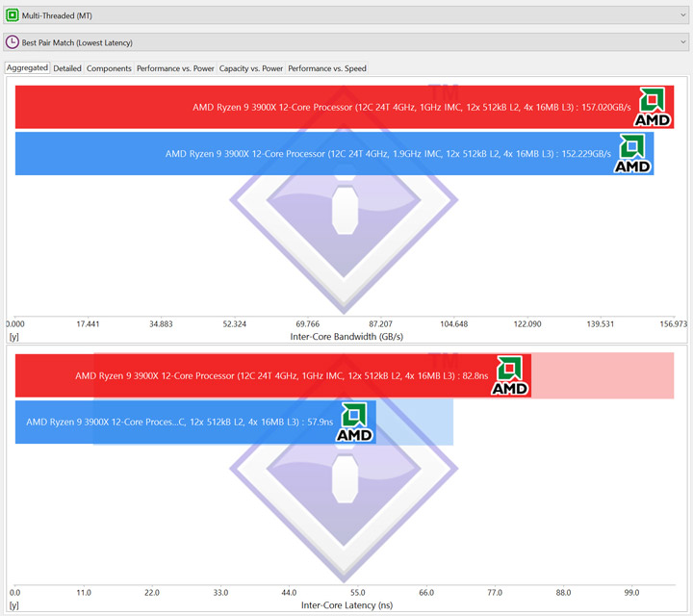Click AMD logo on 57.9ns bar
Image resolution: width=693 pixels, height=616 pixels.
click(x=354, y=422)
